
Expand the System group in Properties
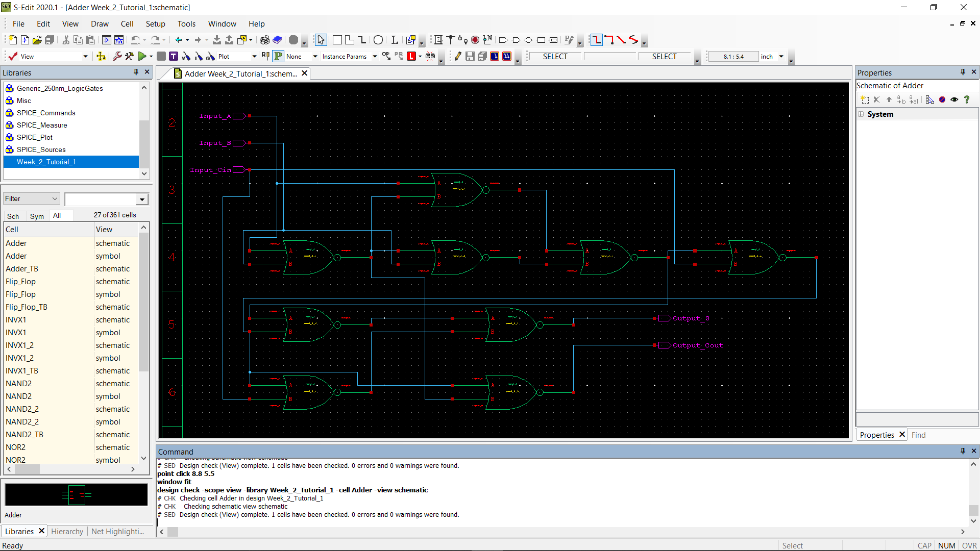point(862,114)
